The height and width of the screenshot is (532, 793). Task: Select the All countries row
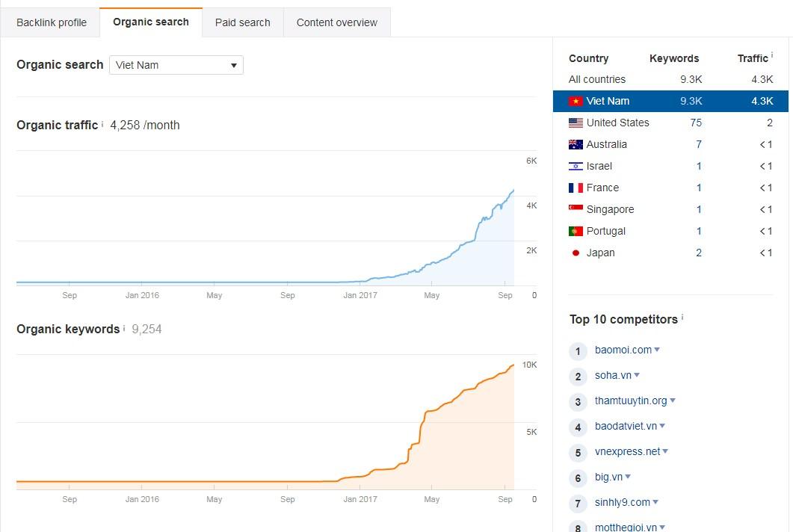click(x=670, y=79)
